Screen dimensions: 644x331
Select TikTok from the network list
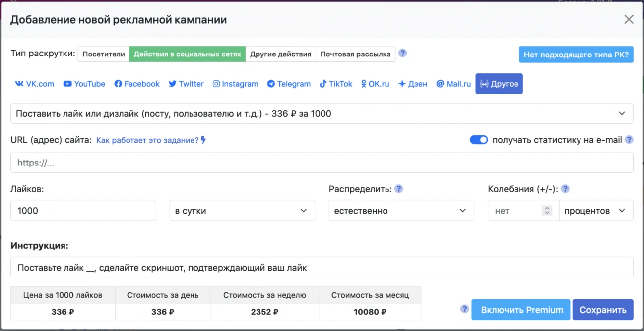pos(335,84)
